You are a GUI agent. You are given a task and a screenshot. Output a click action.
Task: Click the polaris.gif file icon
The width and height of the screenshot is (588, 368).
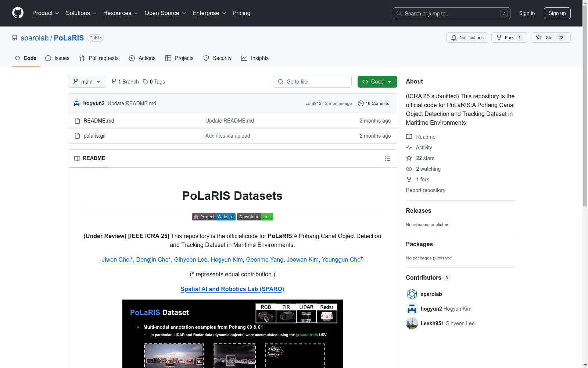[x=77, y=136]
